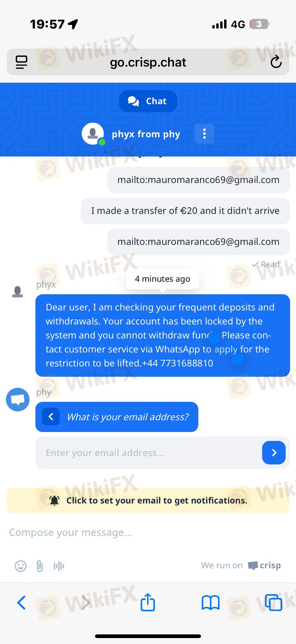The image size is (296, 644).
Task: Select the Chat tab at top
Action: coord(148,101)
